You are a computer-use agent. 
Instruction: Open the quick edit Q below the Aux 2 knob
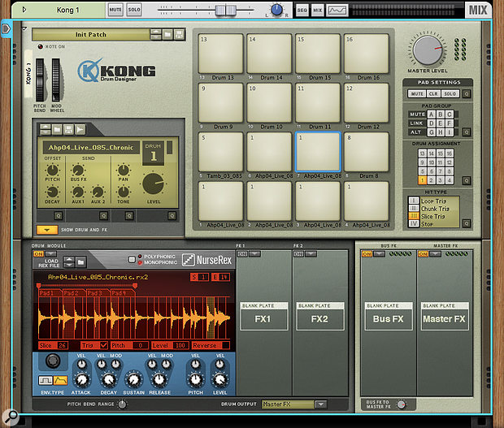(103, 216)
